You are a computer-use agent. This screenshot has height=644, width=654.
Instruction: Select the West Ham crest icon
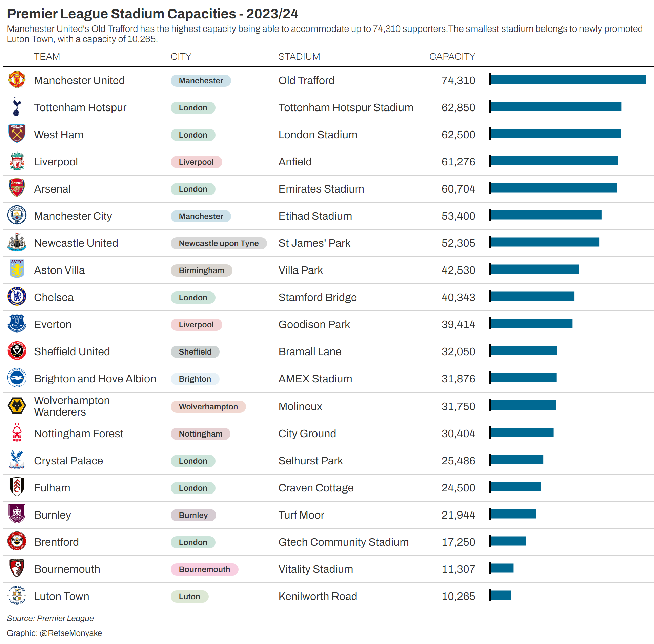tap(17, 134)
